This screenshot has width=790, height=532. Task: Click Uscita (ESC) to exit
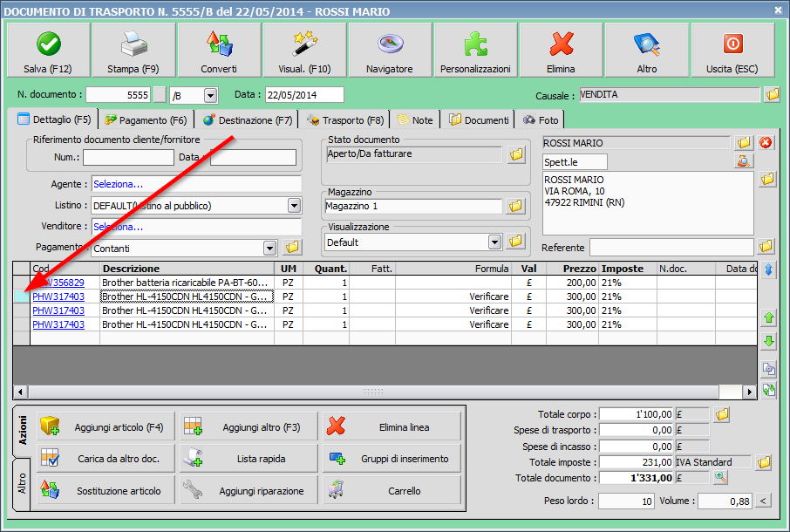point(732,50)
